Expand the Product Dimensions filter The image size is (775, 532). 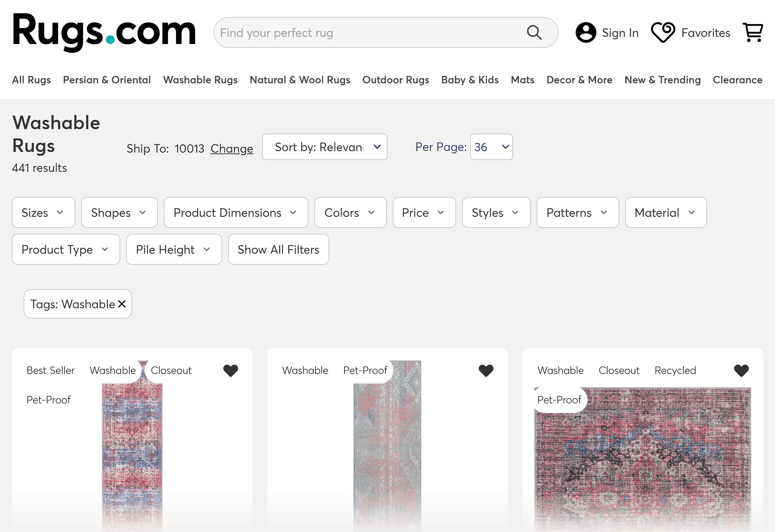point(236,212)
